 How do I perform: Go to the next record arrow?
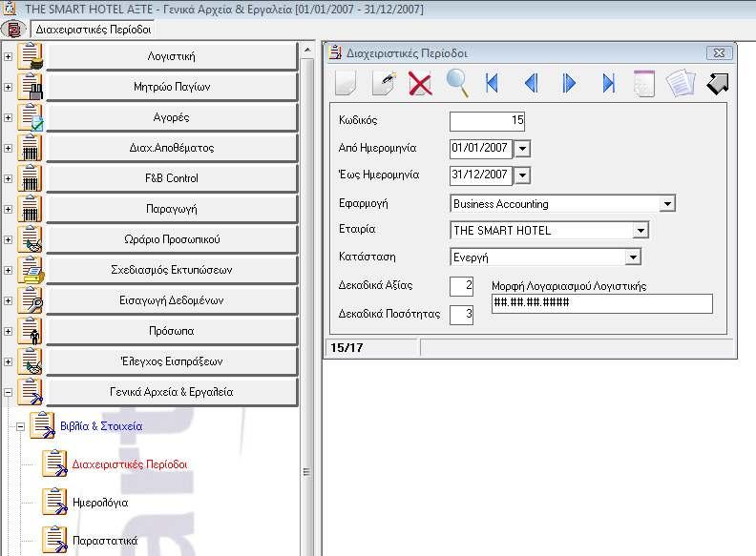[x=569, y=83]
